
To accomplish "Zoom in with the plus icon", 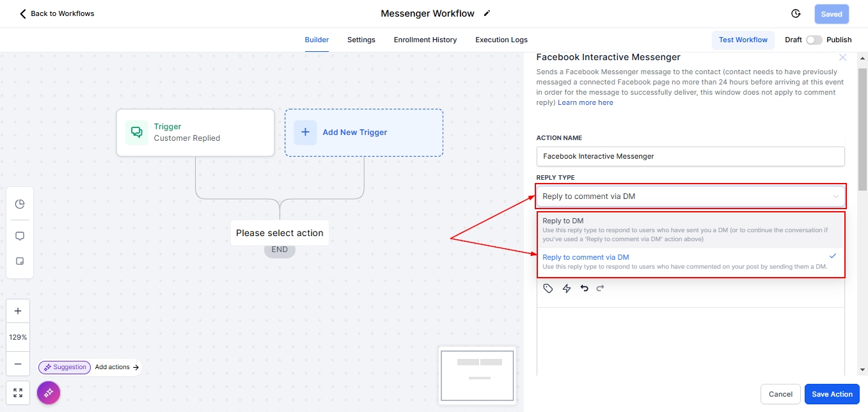I will (18, 311).
